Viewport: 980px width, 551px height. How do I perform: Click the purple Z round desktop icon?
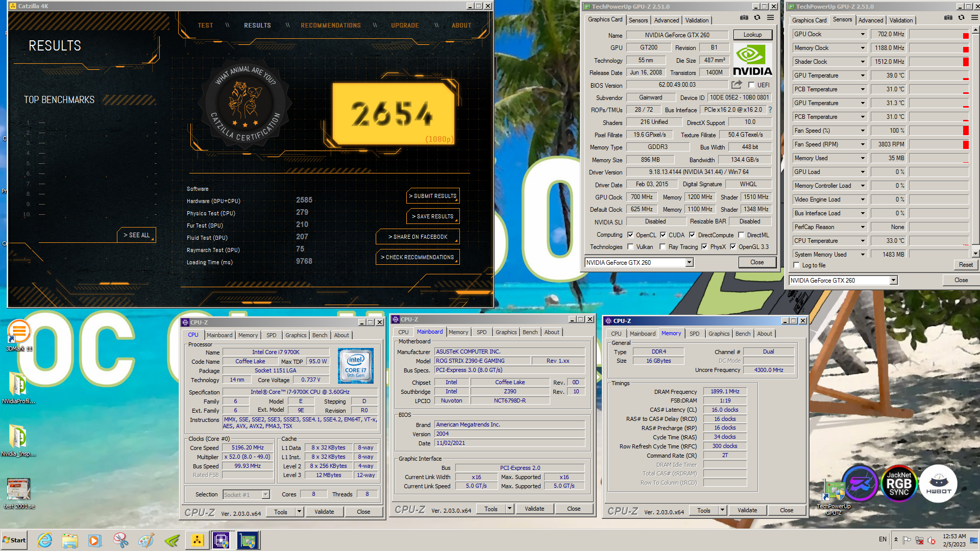point(860,484)
